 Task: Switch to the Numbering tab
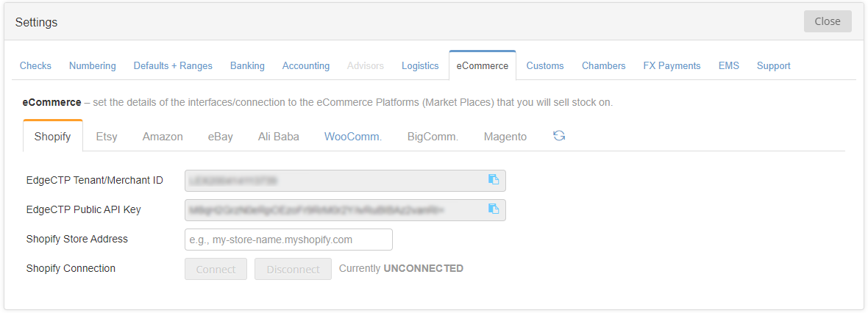(x=93, y=66)
